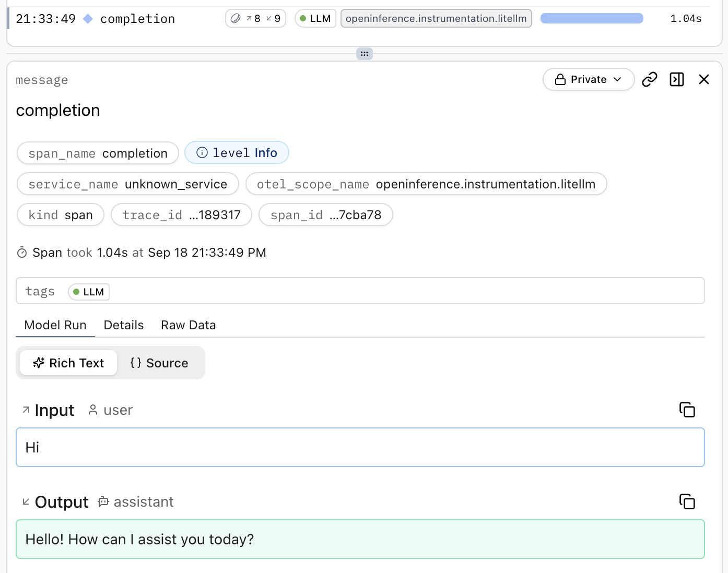Image resolution: width=728 pixels, height=573 pixels.
Task: Click the blue diamond span marker
Action: [88, 19]
